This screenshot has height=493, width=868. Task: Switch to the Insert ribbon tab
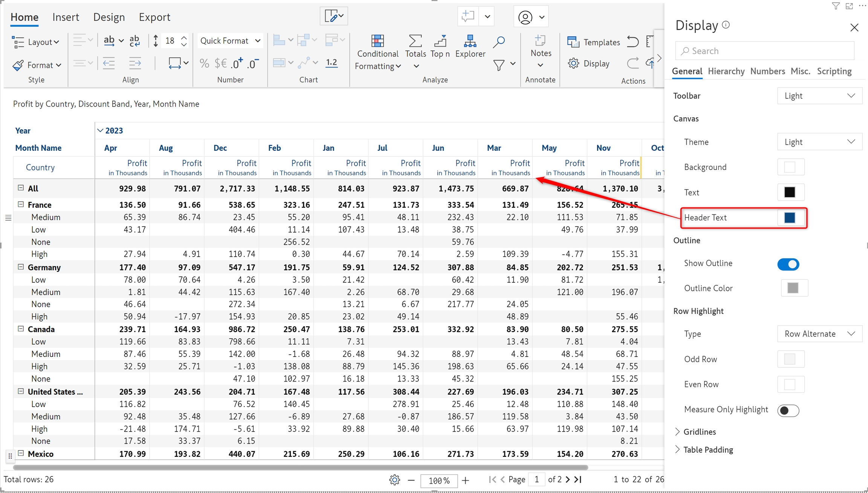(66, 17)
